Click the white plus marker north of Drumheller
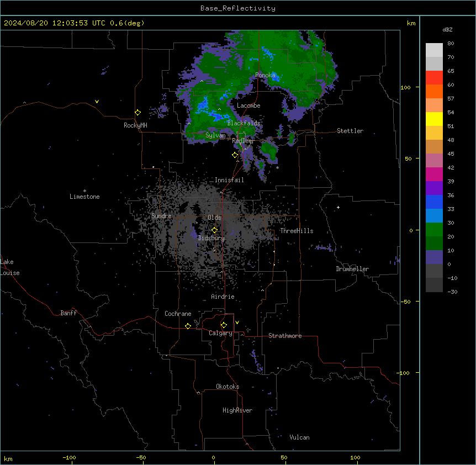 338,207
